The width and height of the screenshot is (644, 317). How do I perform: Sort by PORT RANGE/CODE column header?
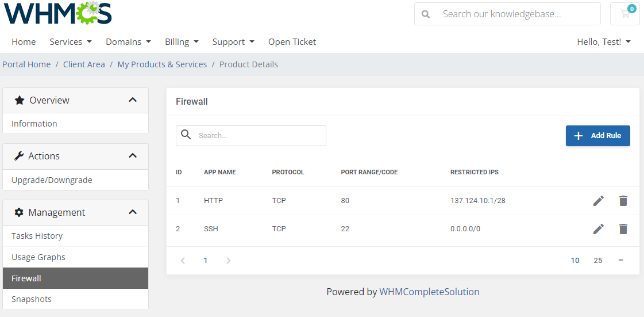[369, 172]
